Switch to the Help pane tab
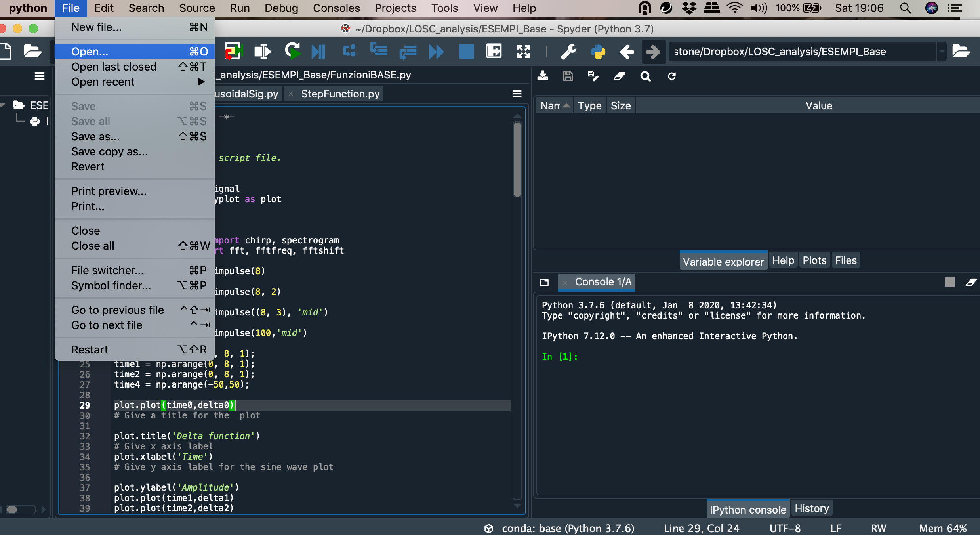Screen dimensions: 980x535 pos(783,260)
